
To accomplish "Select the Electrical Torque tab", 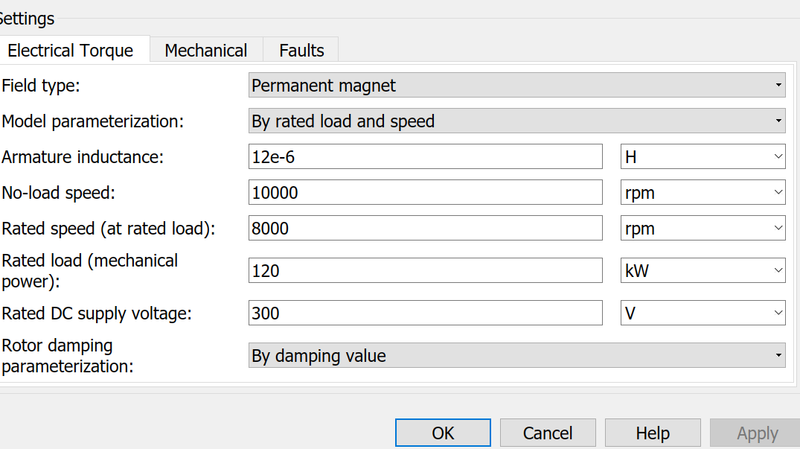I will (x=75, y=50).
